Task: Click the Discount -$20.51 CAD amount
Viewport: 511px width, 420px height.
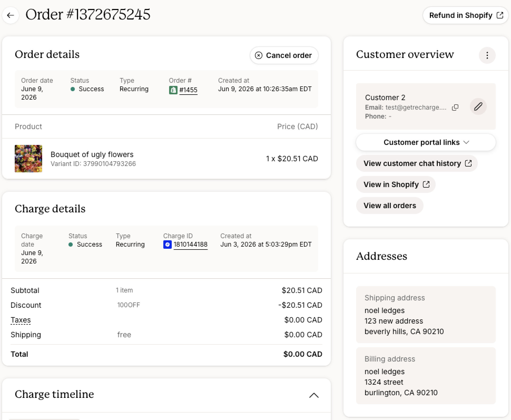Action: pos(300,305)
